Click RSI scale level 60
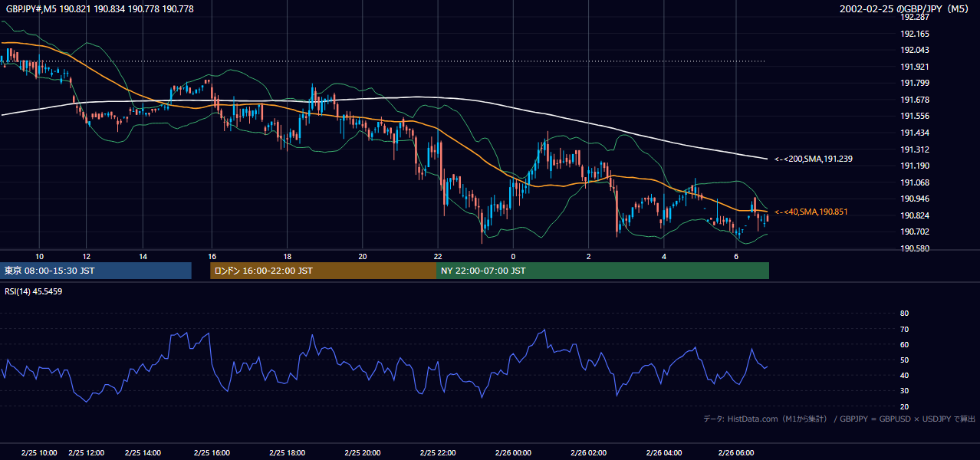Screen dimensions: 980x460 (x=904, y=344)
